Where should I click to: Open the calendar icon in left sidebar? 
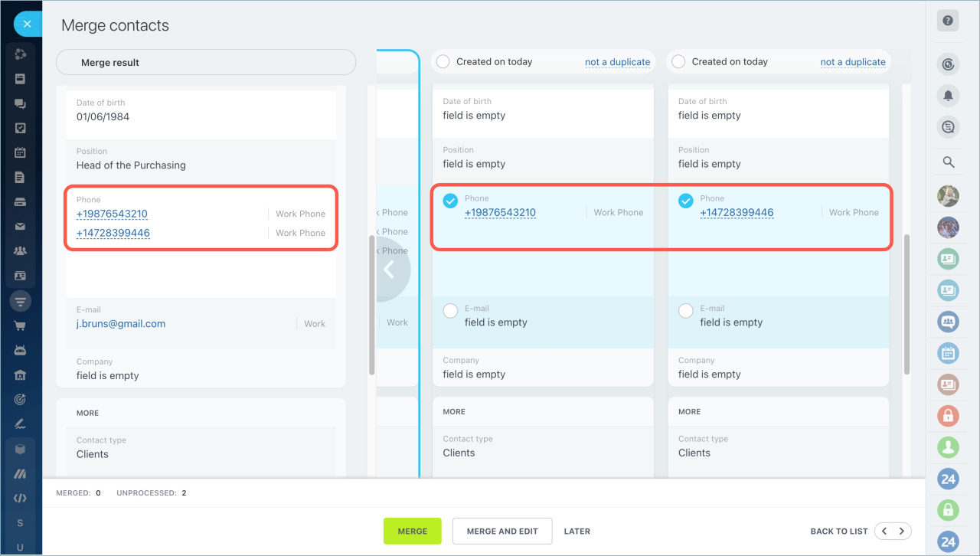tap(21, 152)
